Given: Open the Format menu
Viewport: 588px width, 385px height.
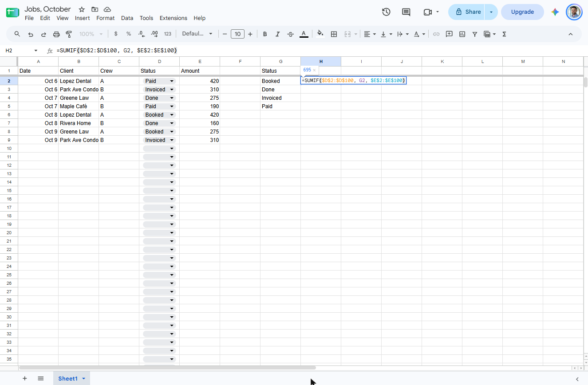Looking at the screenshot, I should click(106, 18).
